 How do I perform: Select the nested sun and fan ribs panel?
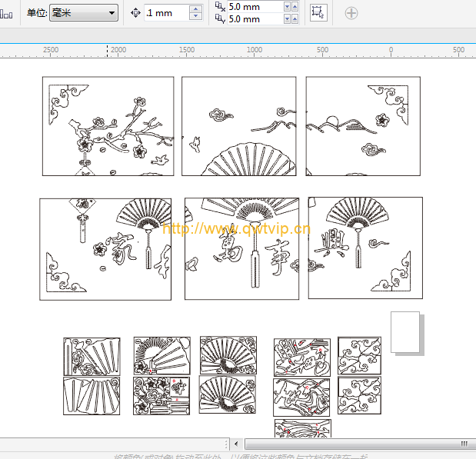click(x=162, y=355)
